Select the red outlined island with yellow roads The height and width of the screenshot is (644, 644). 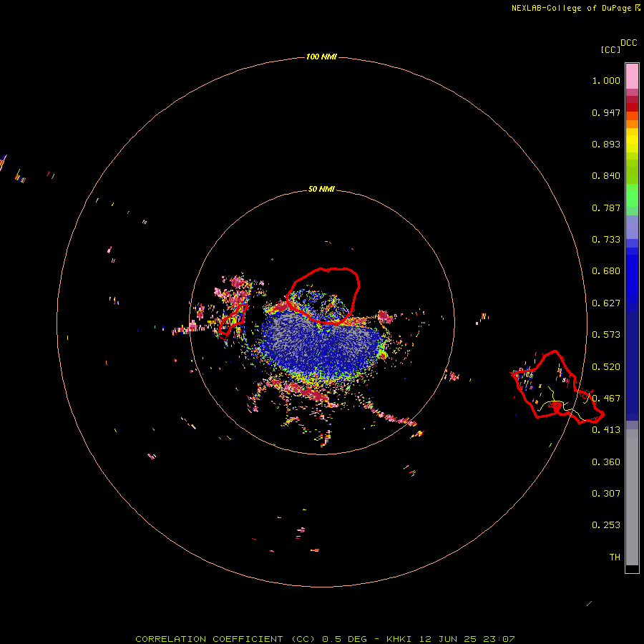pos(557,387)
